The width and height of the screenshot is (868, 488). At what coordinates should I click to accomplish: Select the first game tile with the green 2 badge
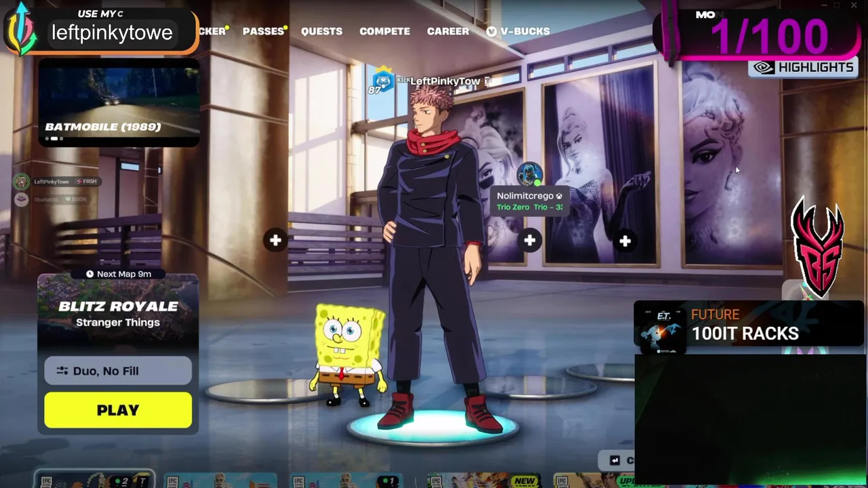[95, 480]
